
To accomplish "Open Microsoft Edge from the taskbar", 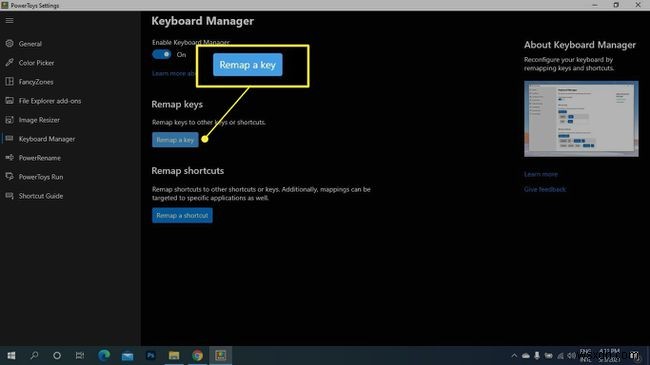I will pyautogui.click(x=104, y=355).
